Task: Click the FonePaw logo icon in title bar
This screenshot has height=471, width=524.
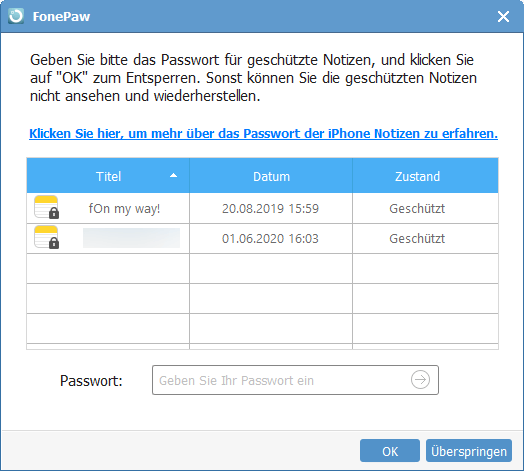Action: tap(16, 16)
